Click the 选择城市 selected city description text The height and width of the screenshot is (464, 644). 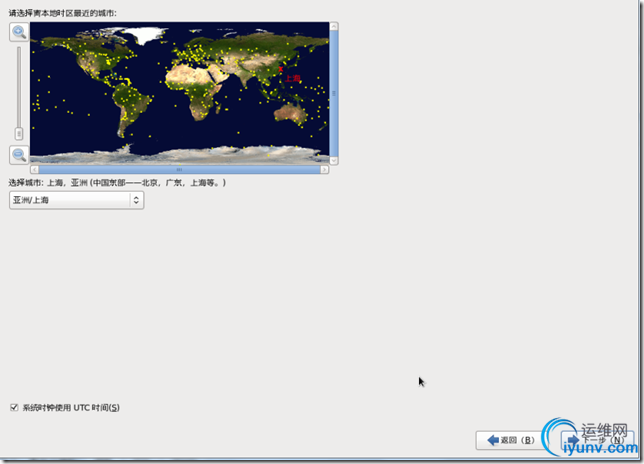point(117,183)
